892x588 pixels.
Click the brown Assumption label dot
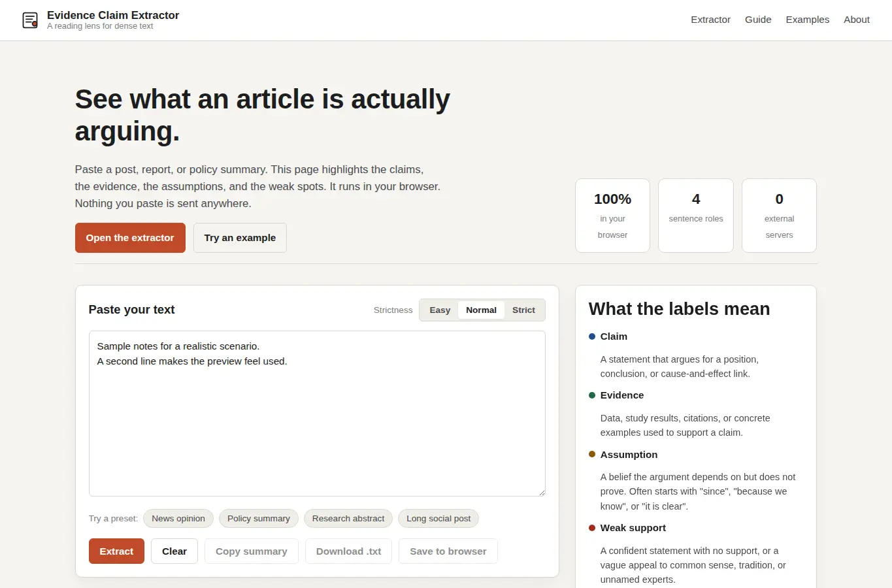592,454
